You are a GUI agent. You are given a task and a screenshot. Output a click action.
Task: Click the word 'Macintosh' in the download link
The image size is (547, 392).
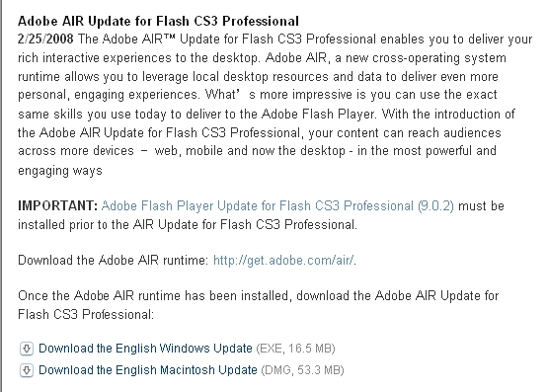point(187,370)
